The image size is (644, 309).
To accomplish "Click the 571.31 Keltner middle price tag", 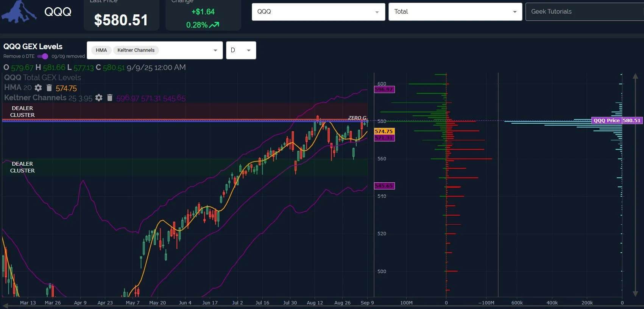I will (x=384, y=138).
